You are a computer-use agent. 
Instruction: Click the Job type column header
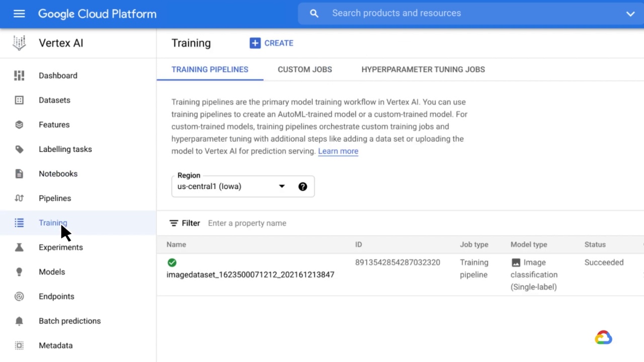474,244
